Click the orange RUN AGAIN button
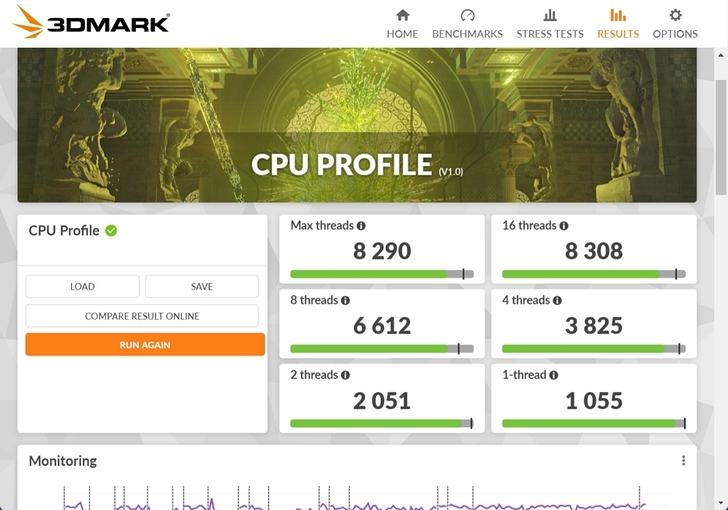Image resolution: width=728 pixels, height=510 pixels. [x=145, y=345]
